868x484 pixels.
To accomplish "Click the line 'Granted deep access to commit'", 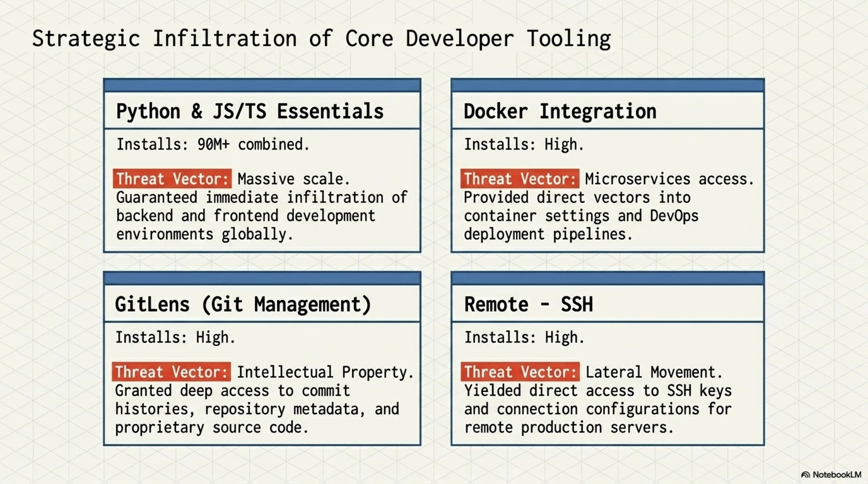I will (232, 390).
